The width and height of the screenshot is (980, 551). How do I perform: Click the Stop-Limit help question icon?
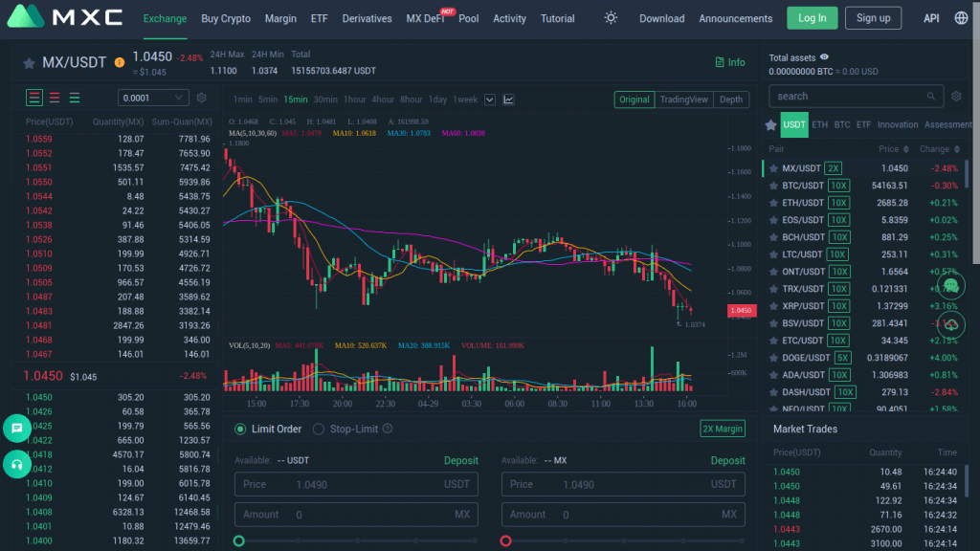[388, 429]
